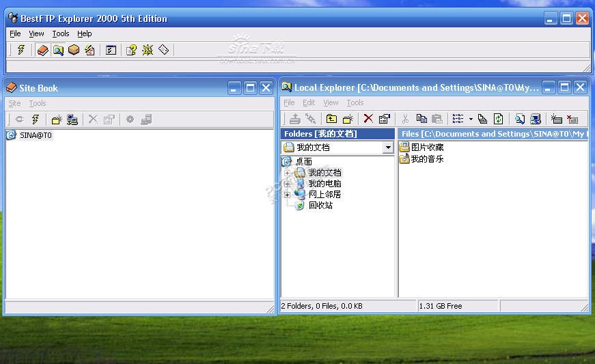
Task: Open Tools menu in main BestFTP window
Action: coord(61,33)
